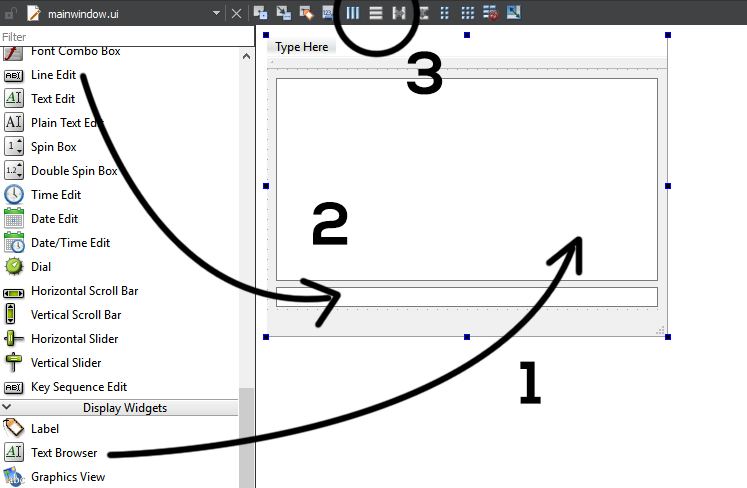The image size is (747, 488).
Task: Break the current layout
Action: pos(490,13)
